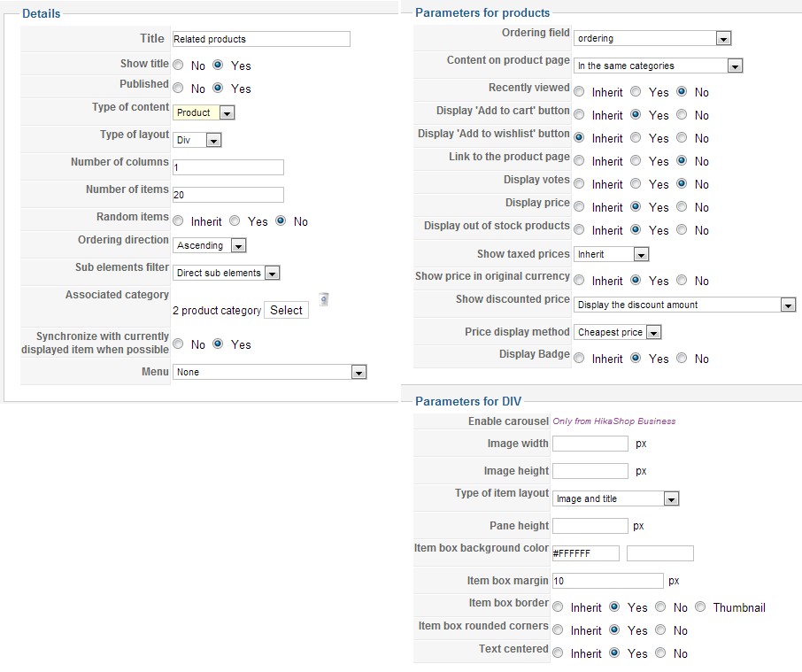Open the Type of content dropdown
The width and height of the screenshot is (802, 672).
[204, 112]
